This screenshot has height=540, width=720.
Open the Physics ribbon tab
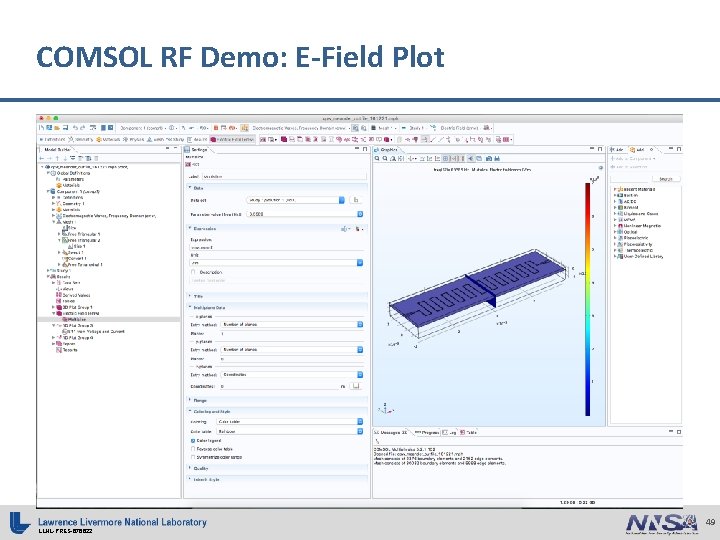pos(134,139)
